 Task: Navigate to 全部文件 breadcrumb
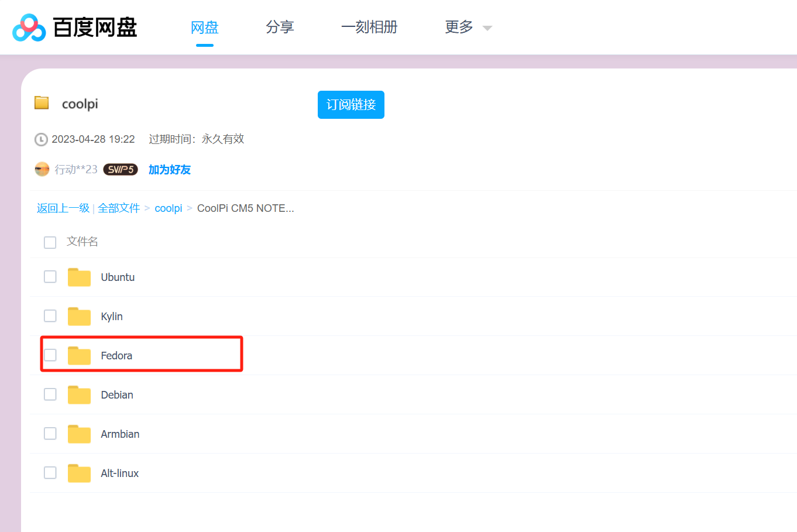pos(119,208)
